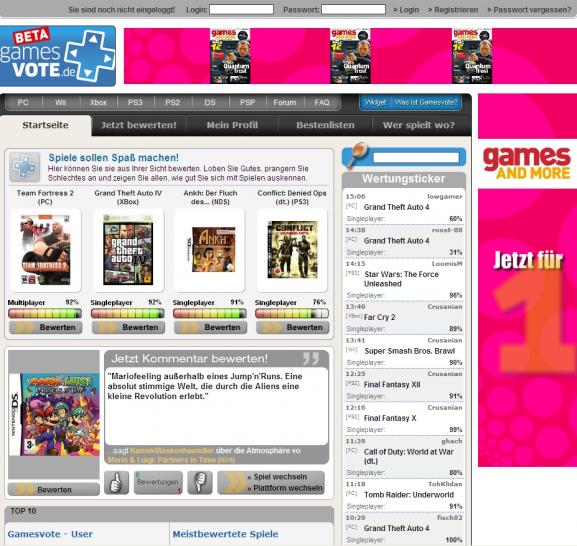The height and width of the screenshot is (546, 577).
Task: Select PS3 in the platform menu
Action: tap(135, 103)
